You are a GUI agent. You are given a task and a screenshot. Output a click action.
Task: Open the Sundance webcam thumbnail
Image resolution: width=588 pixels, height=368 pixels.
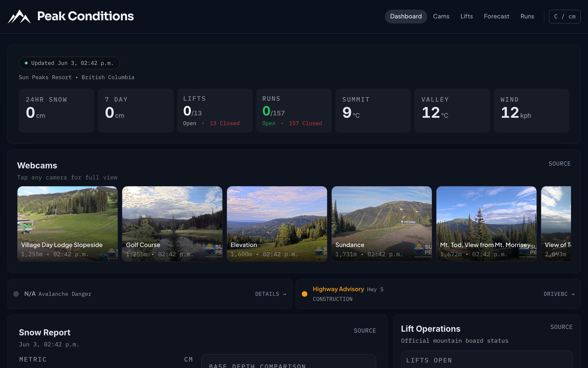pos(382,224)
